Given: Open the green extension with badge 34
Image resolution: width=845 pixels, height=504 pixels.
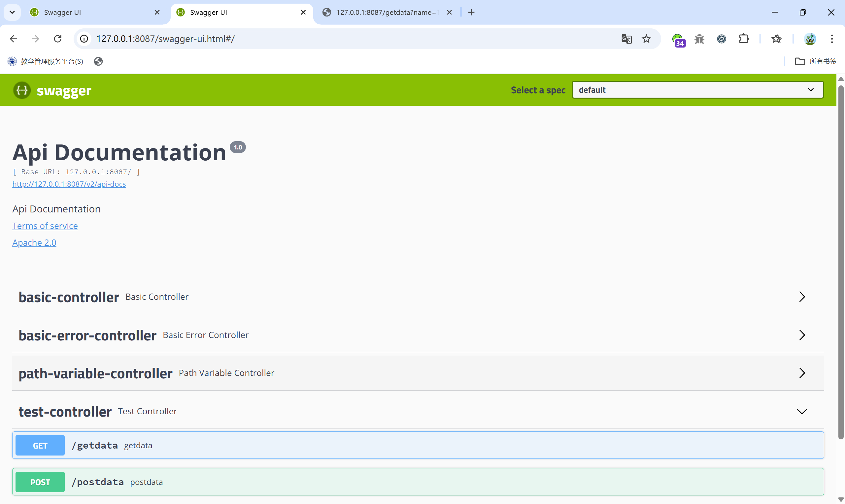Looking at the screenshot, I should 678,39.
